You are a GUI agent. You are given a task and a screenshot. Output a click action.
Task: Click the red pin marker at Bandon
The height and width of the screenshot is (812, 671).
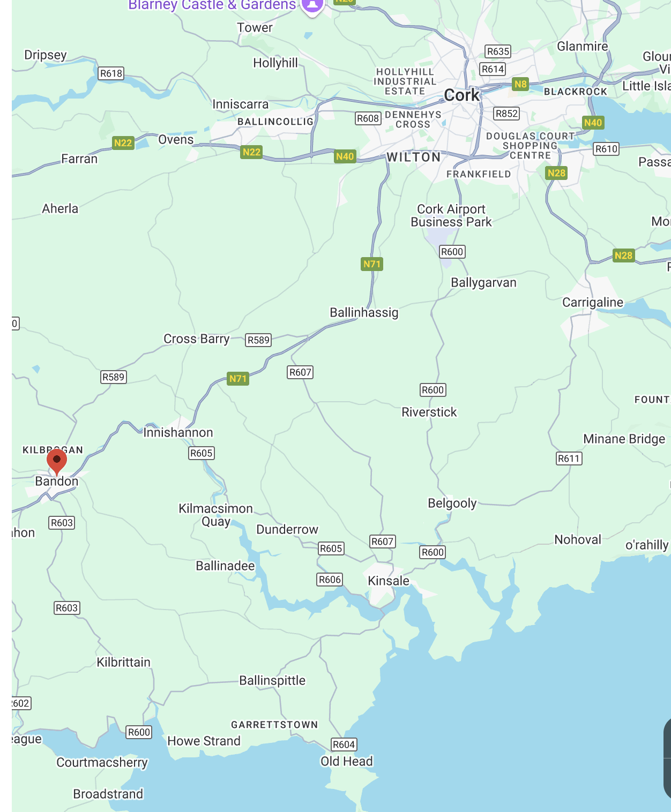[x=57, y=462]
